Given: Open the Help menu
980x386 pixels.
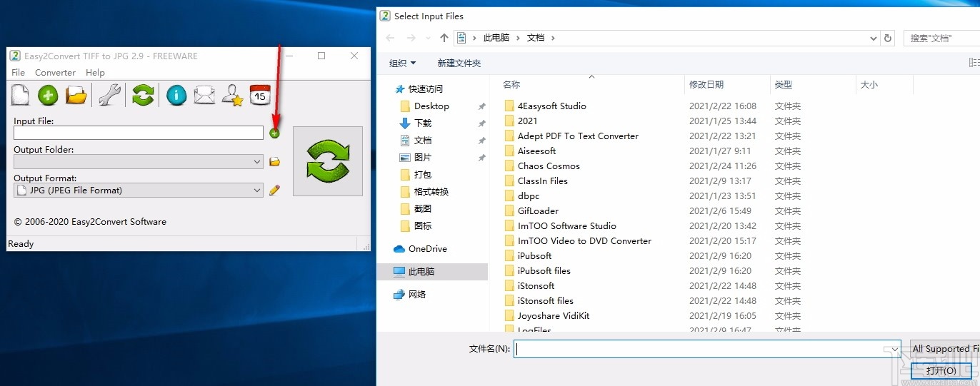Looking at the screenshot, I should (95, 72).
